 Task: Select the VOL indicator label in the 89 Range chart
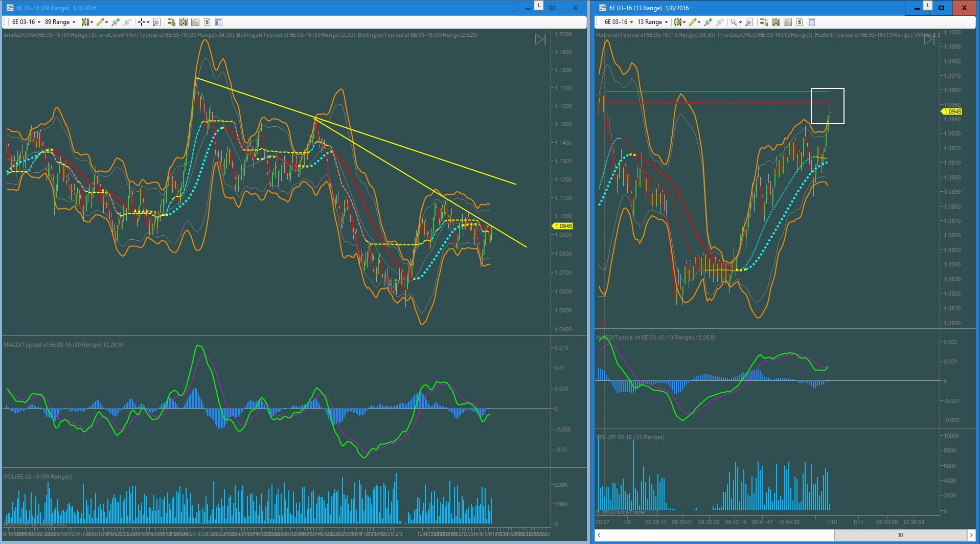(x=37, y=477)
